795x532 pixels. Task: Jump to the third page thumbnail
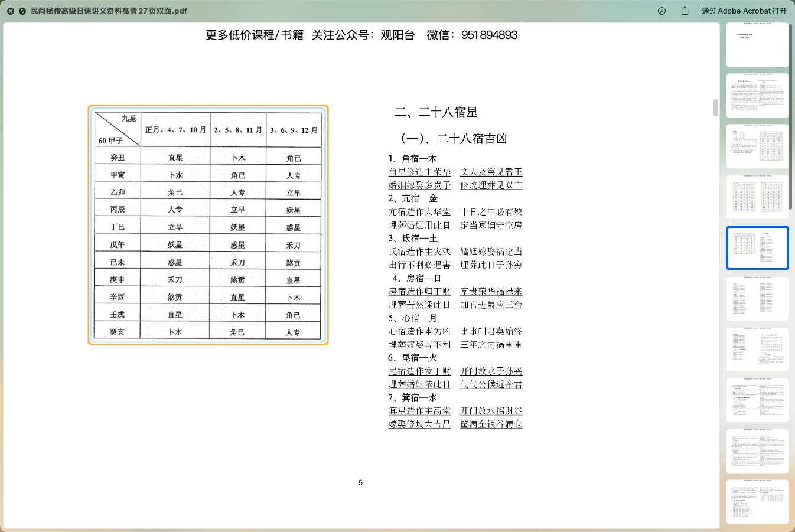coord(757,146)
